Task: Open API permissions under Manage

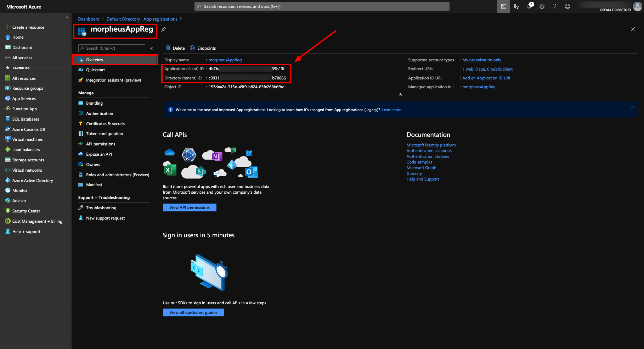Action: [x=101, y=144]
